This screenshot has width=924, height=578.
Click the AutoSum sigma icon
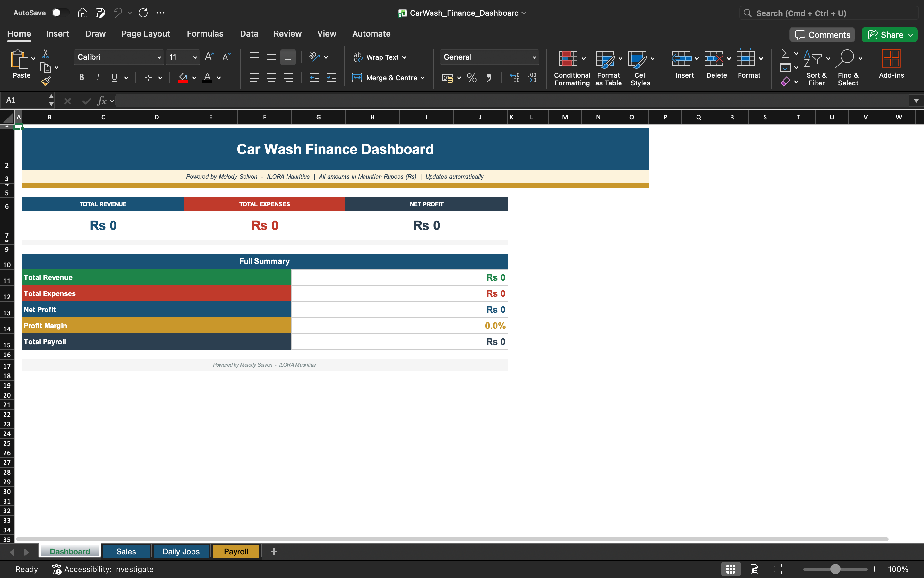(x=785, y=54)
